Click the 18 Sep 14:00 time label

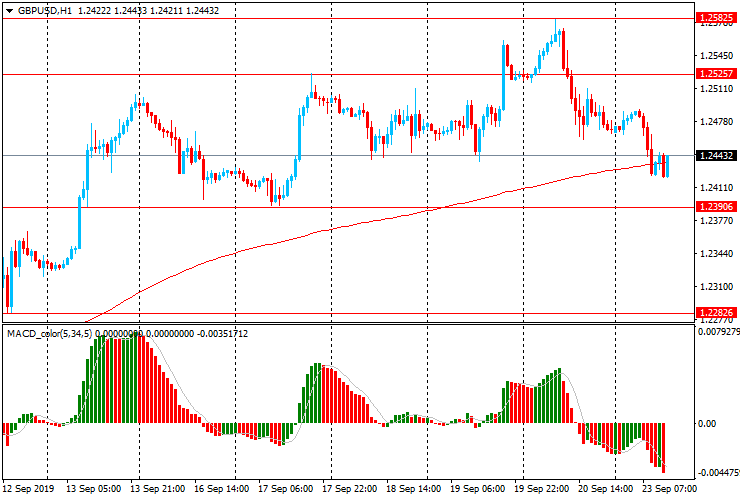click(414, 489)
